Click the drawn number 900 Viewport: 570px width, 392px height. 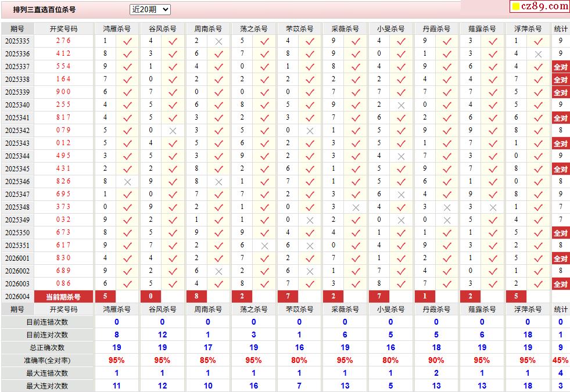[63, 92]
